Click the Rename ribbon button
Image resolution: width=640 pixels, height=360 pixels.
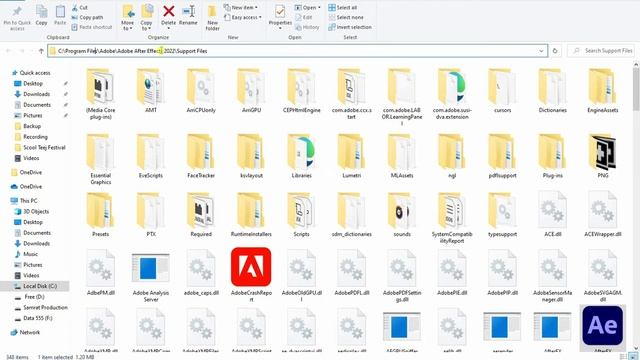click(x=188, y=16)
